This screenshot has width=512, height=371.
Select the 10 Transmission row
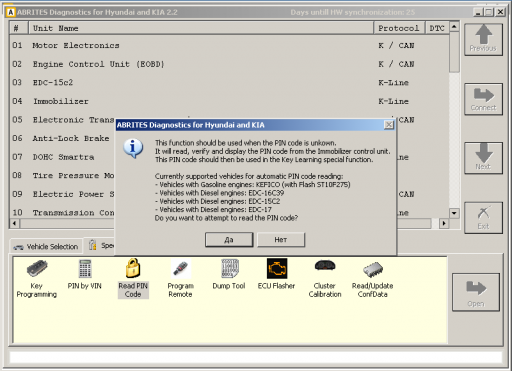[x=62, y=213]
